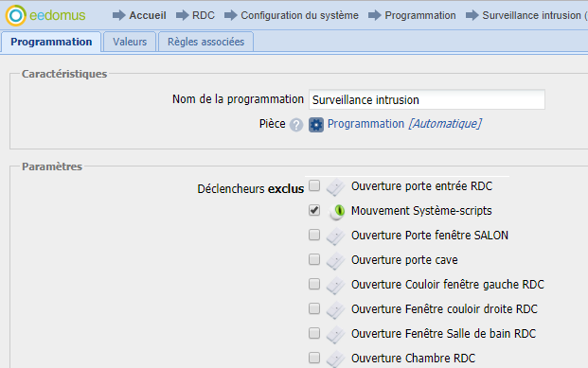Check the Ouverture porte entrée RDC checkbox
The image size is (588, 368).
tap(314, 185)
